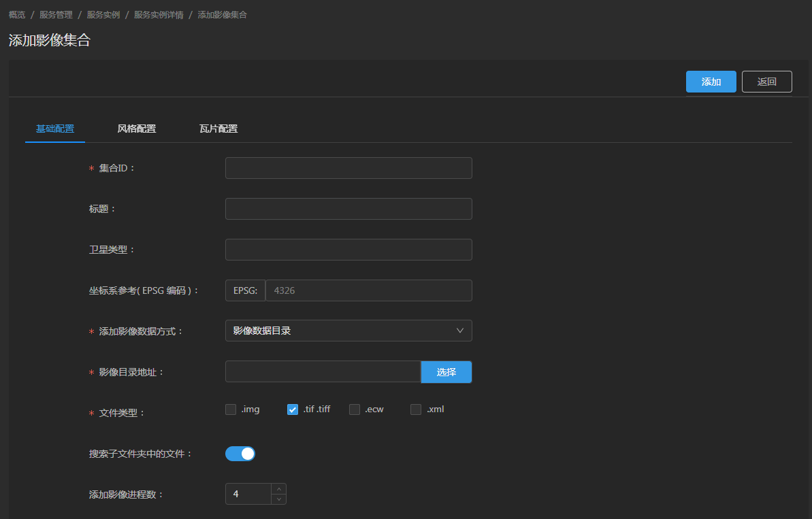The height and width of the screenshot is (519, 812).
Task: Open 服务实例 from the breadcrumb trail
Action: tap(103, 14)
